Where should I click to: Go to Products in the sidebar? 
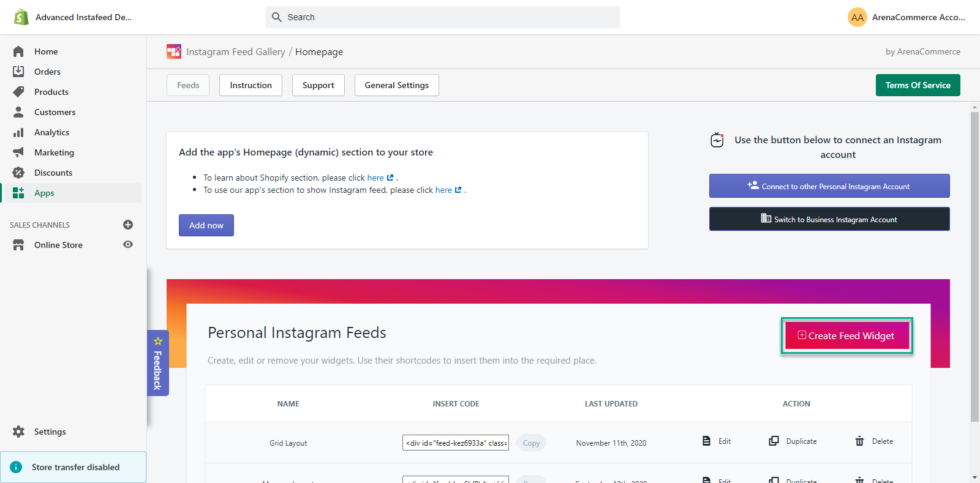coord(51,92)
